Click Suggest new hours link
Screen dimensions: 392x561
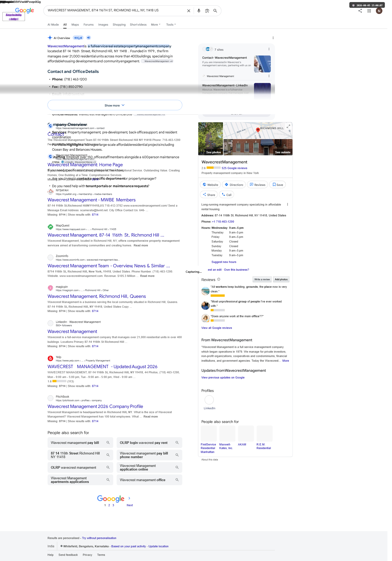tap(224, 262)
